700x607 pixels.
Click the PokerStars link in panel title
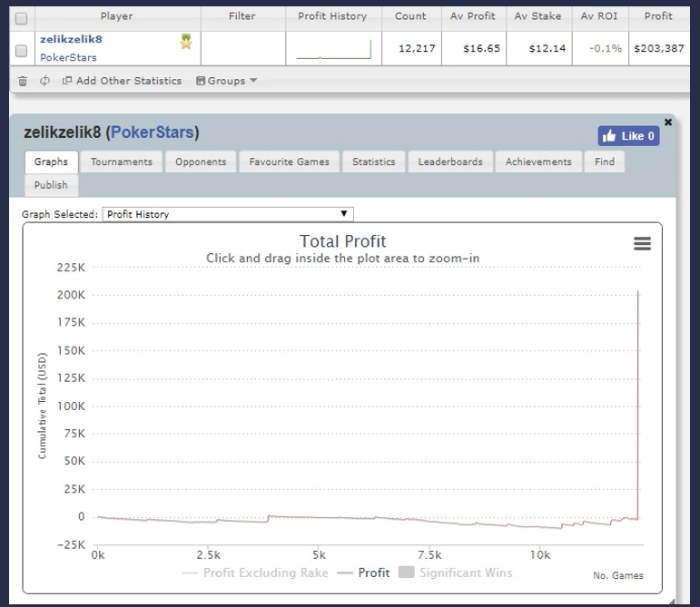tap(152, 133)
